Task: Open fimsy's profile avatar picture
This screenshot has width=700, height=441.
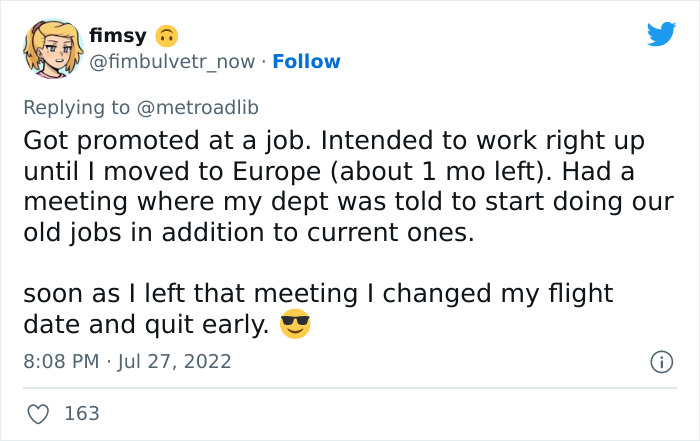Action: coord(49,49)
